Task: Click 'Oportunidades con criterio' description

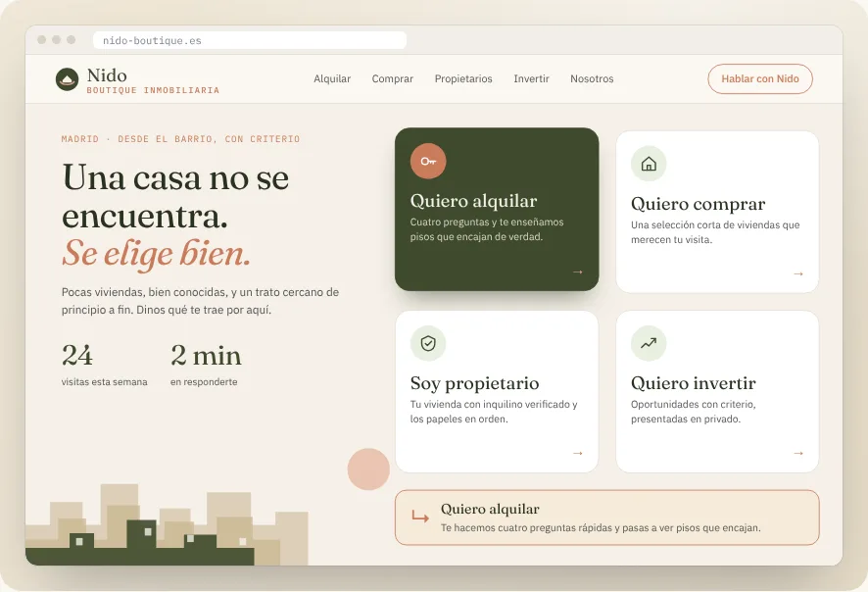Action: [693, 412]
